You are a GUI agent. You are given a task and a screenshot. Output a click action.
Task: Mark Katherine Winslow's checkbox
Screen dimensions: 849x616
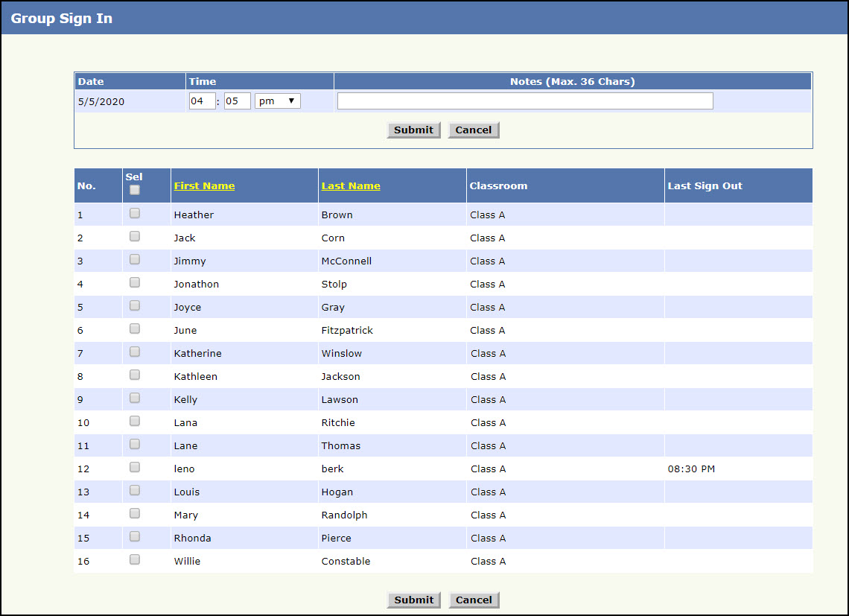point(135,352)
